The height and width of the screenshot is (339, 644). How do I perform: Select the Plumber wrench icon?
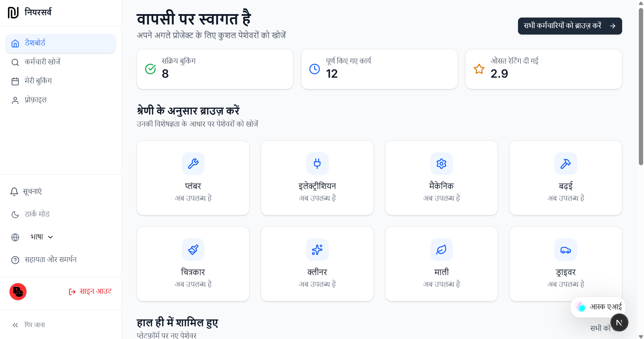(193, 163)
